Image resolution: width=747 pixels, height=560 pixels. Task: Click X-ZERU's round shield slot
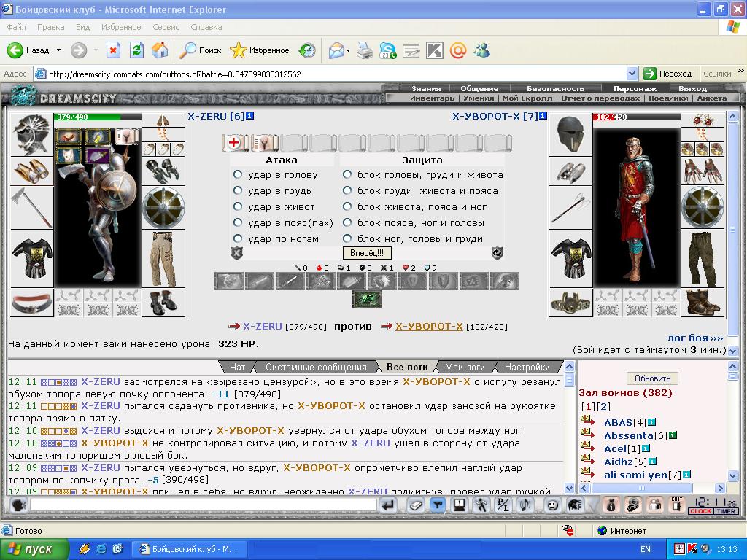click(163, 208)
